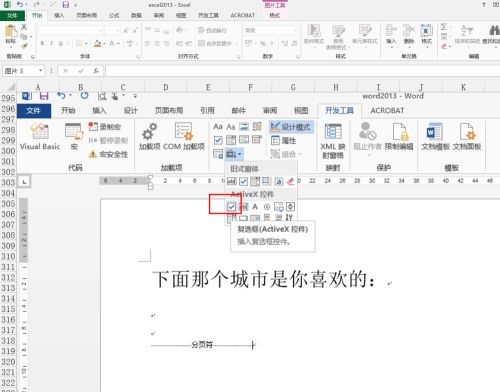Click 录制宏 record macro button
The image size is (500, 392).
coord(105,127)
